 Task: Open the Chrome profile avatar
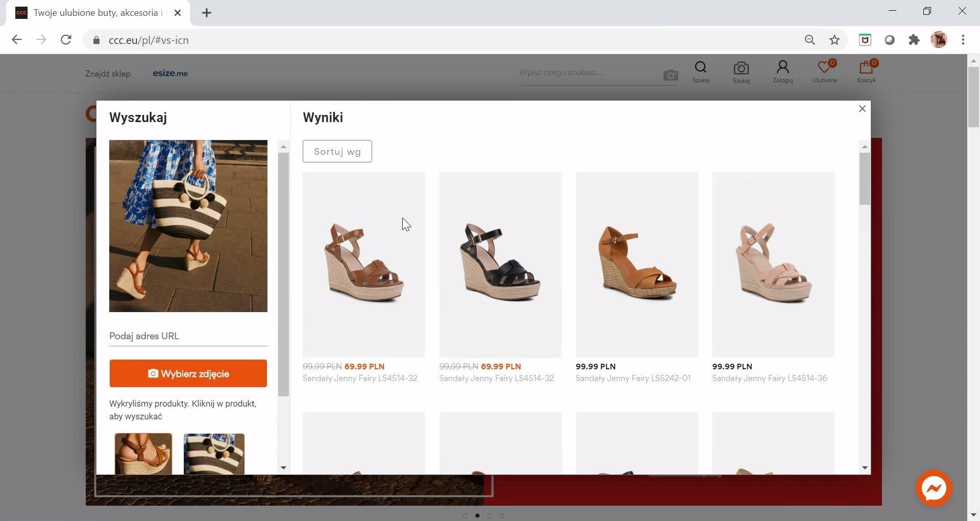[939, 40]
